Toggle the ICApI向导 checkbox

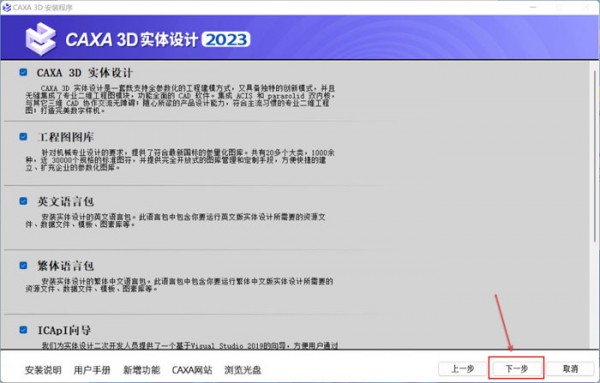pyautogui.click(x=23, y=330)
